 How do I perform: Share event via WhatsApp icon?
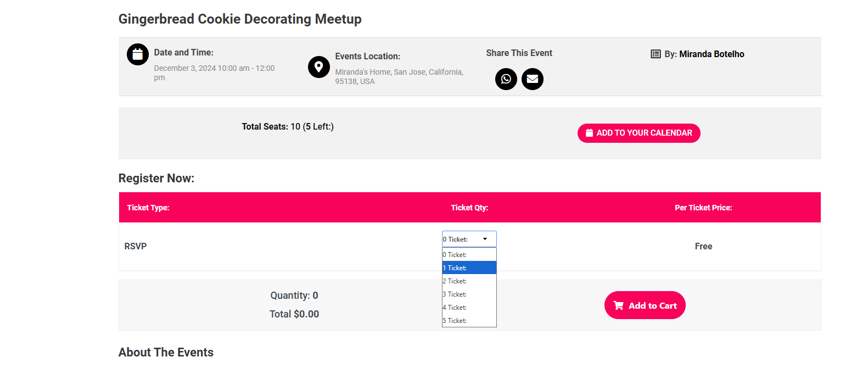(506, 79)
